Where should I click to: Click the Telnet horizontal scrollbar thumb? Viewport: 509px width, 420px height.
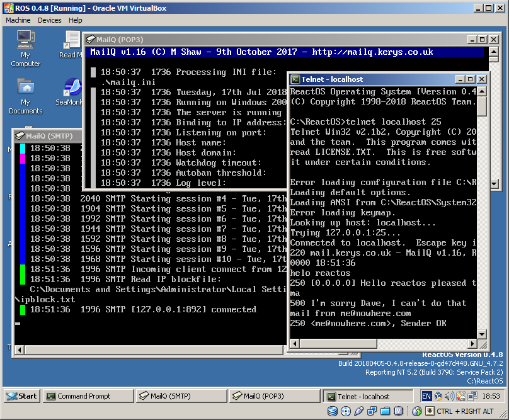pos(338,343)
